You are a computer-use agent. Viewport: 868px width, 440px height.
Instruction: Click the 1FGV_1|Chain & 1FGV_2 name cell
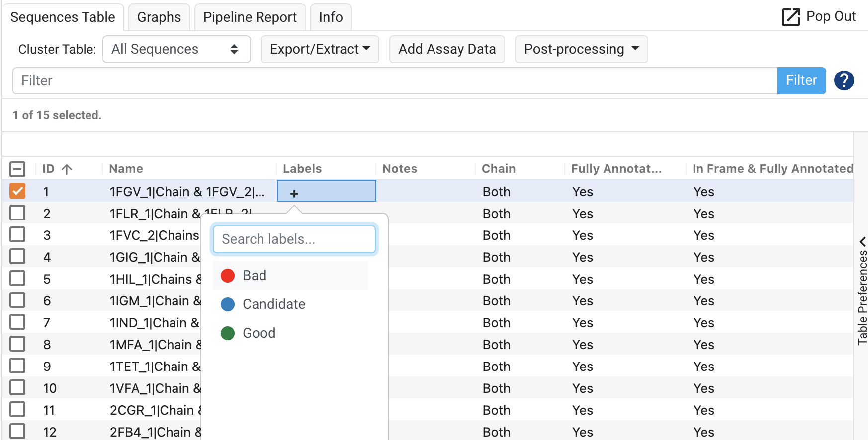(187, 192)
